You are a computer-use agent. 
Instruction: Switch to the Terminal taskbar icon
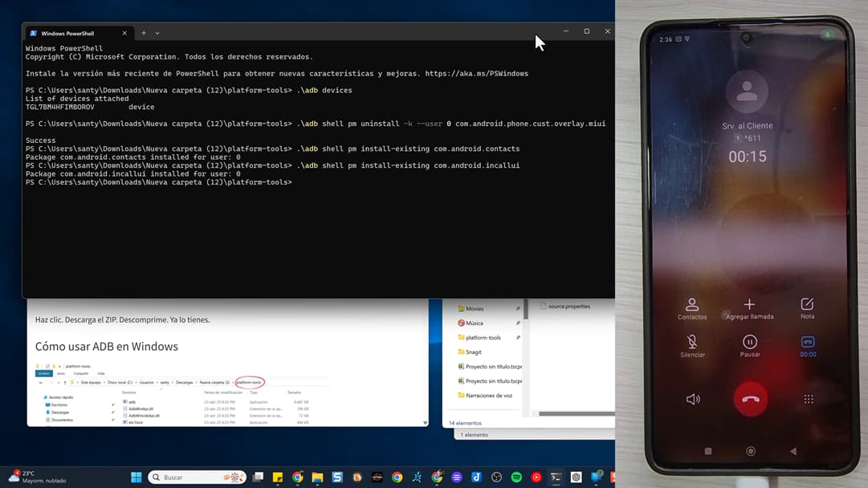click(556, 478)
